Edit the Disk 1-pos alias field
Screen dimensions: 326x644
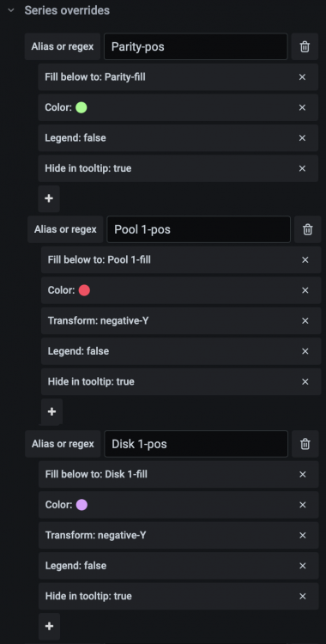point(196,444)
